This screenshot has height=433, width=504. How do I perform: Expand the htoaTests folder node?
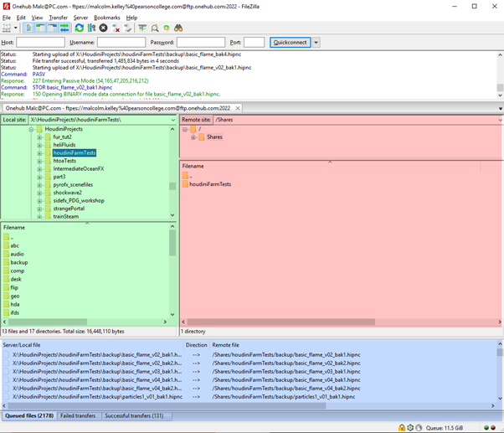(x=39, y=161)
